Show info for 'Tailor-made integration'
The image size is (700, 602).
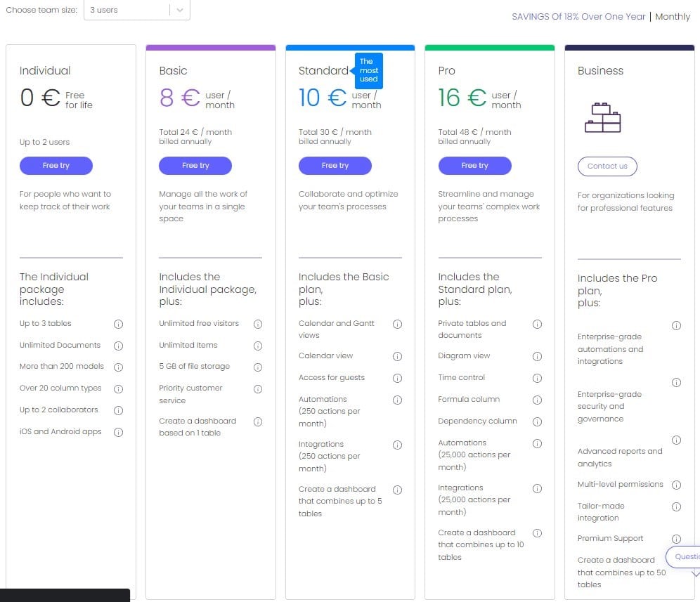click(677, 507)
